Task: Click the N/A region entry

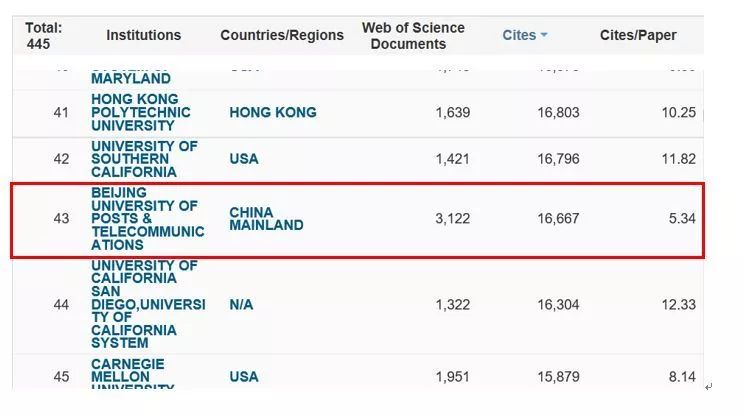Action: pos(243,304)
